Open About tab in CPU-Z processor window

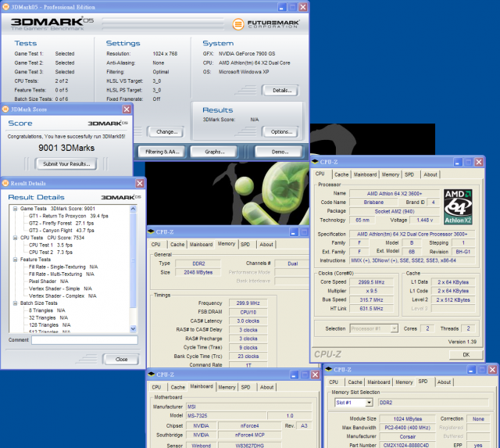click(x=430, y=174)
